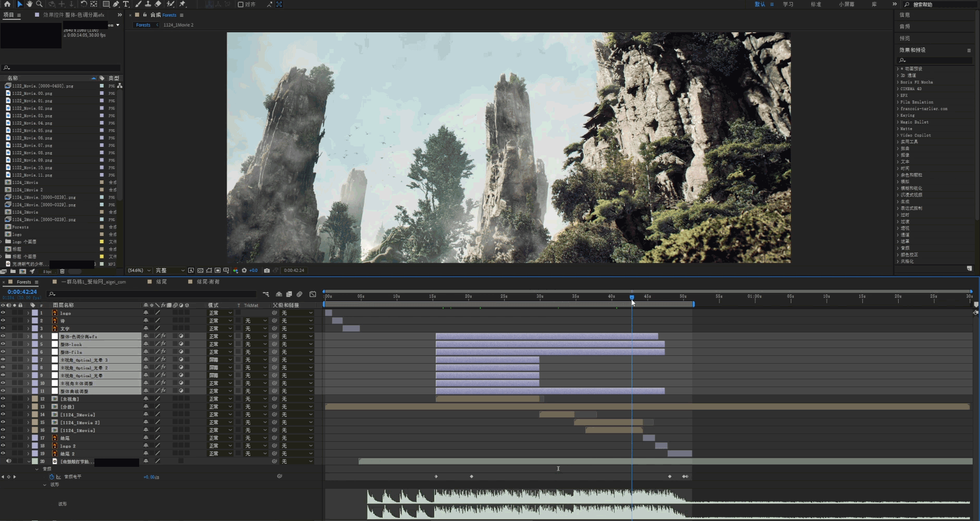The height and width of the screenshot is (521, 980).
Task: Select the Rectangle shape tool
Action: pos(106,4)
